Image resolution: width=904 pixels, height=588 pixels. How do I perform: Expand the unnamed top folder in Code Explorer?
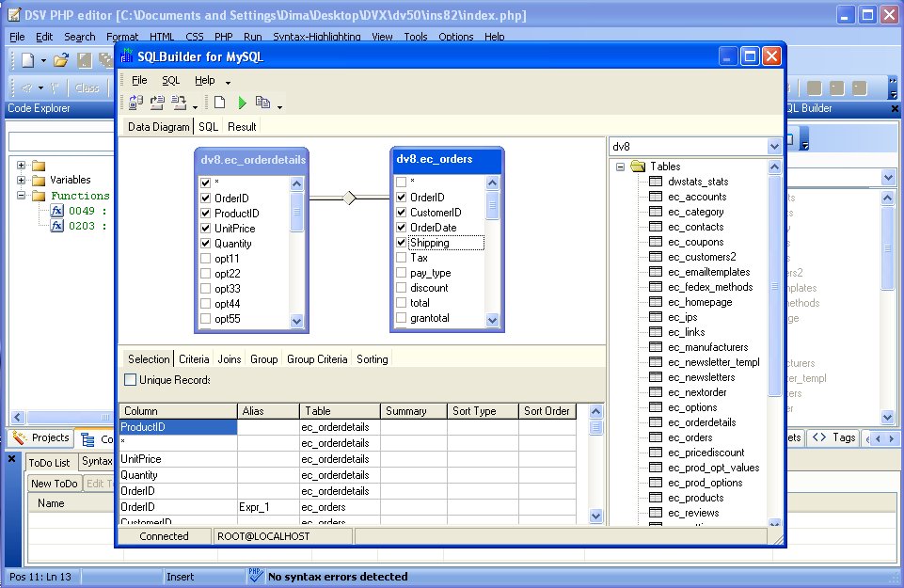(22, 165)
